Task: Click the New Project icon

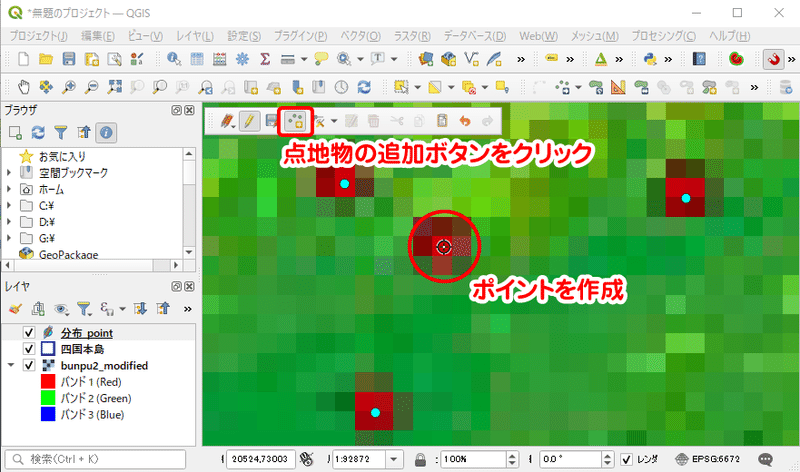Action: 23,59
